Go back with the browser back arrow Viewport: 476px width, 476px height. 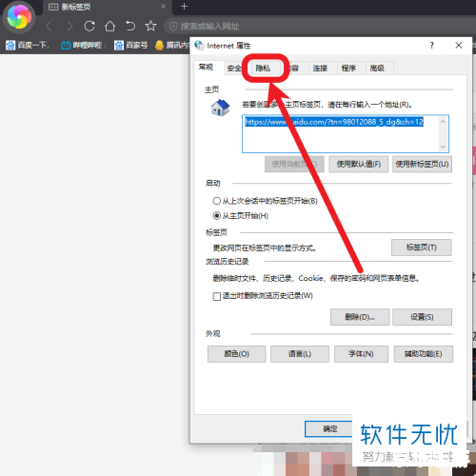49,26
